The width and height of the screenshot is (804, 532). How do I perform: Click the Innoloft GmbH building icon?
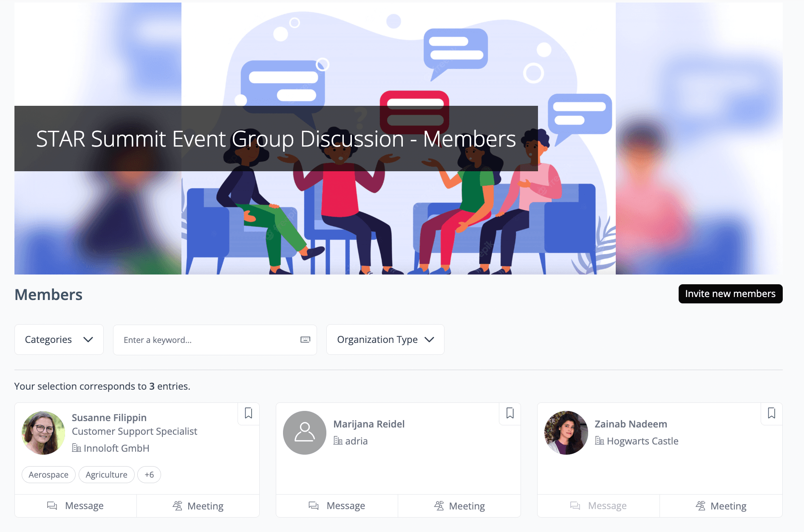(x=76, y=448)
